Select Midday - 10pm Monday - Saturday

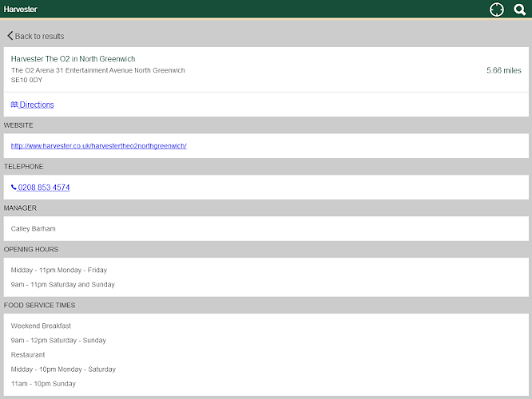(x=63, y=369)
